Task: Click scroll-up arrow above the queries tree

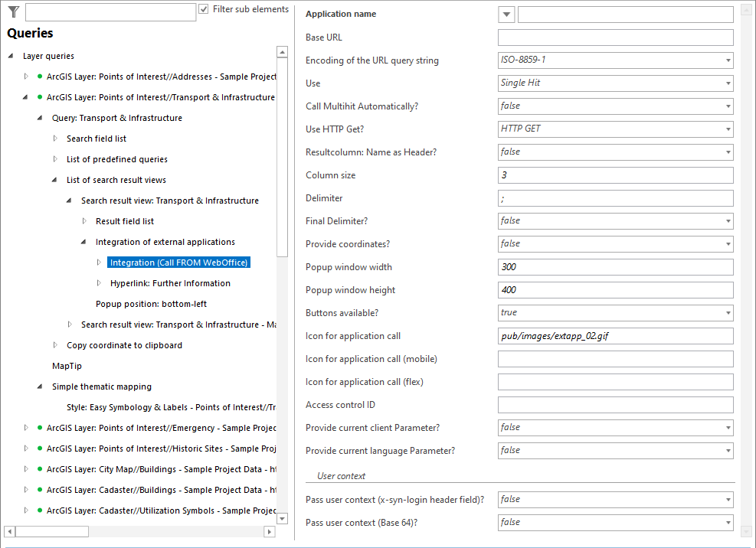Action: 282,51
